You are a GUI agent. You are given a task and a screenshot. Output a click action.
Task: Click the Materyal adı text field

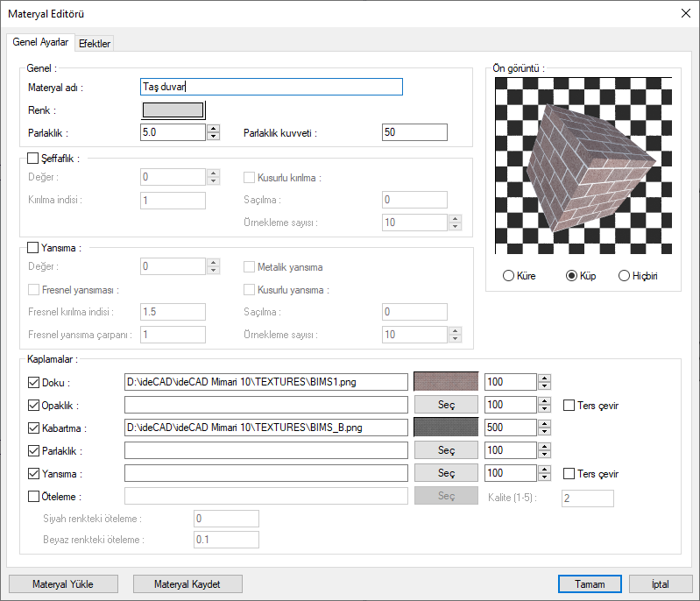click(271, 87)
